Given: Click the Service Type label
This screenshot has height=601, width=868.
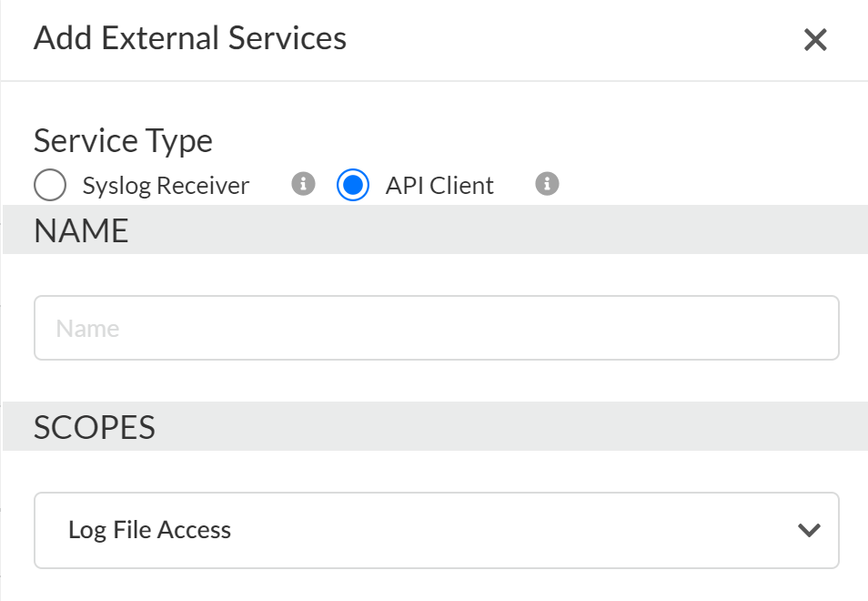Looking at the screenshot, I should (123, 141).
